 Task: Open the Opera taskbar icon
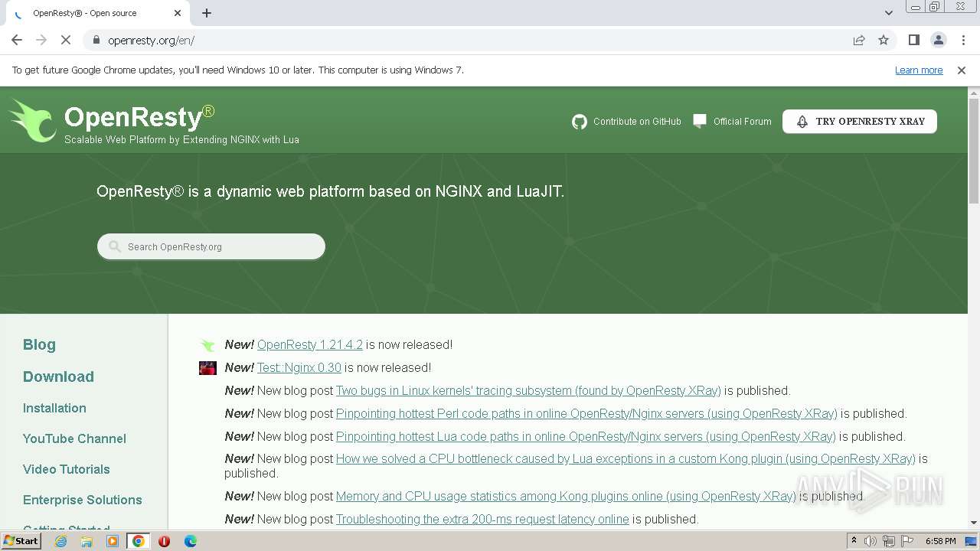click(164, 541)
